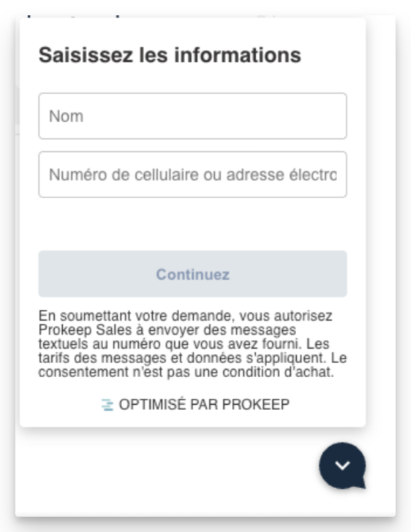The image size is (411, 532).
Task: Select the Numéro de cellulaire field
Action: [x=192, y=175]
